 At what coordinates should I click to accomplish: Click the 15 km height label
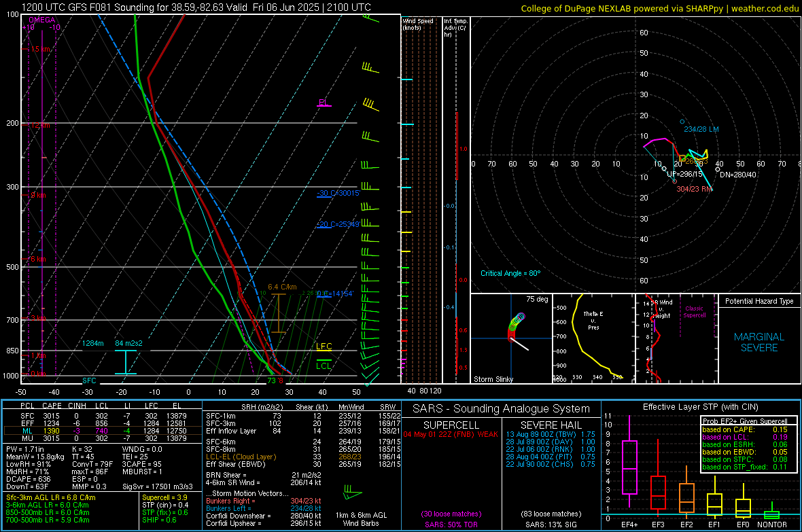click(x=41, y=49)
